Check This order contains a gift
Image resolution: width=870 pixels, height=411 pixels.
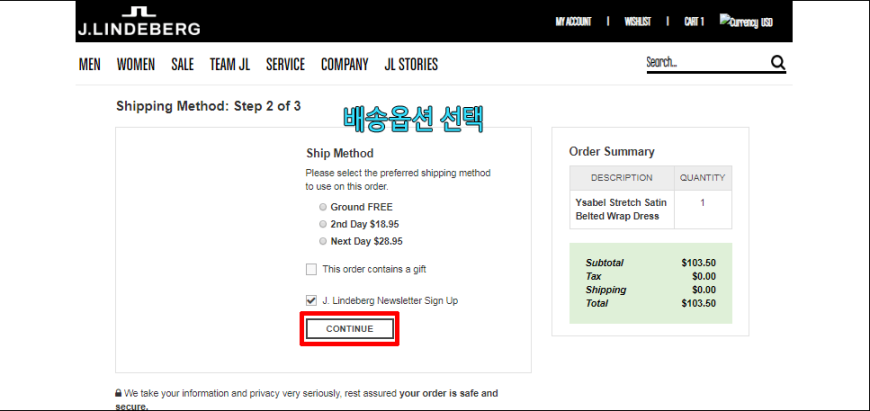click(x=311, y=270)
